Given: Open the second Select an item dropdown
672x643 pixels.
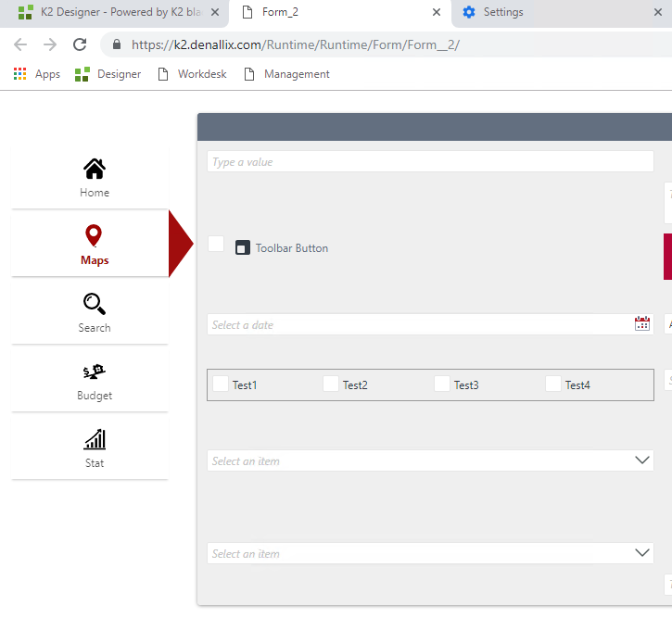Looking at the screenshot, I should pyautogui.click(x=642, y=553).
